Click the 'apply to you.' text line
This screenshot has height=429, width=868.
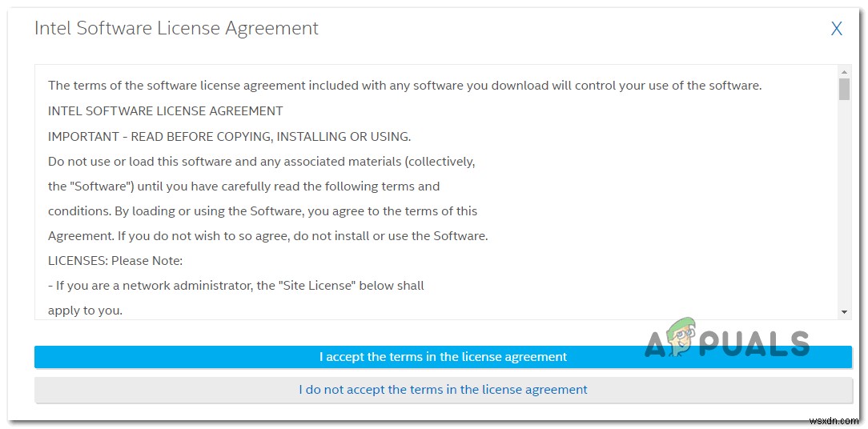pos(85,310)
